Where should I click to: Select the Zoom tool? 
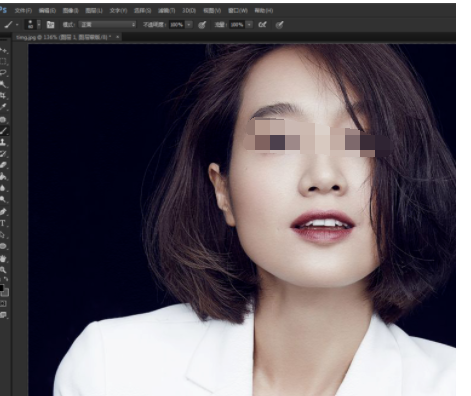coord(3,270)
